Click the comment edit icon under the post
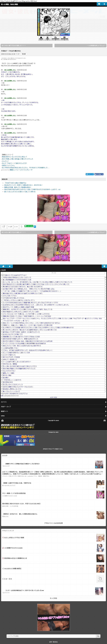This screenshot has width=107, height=644. point(4,227)
